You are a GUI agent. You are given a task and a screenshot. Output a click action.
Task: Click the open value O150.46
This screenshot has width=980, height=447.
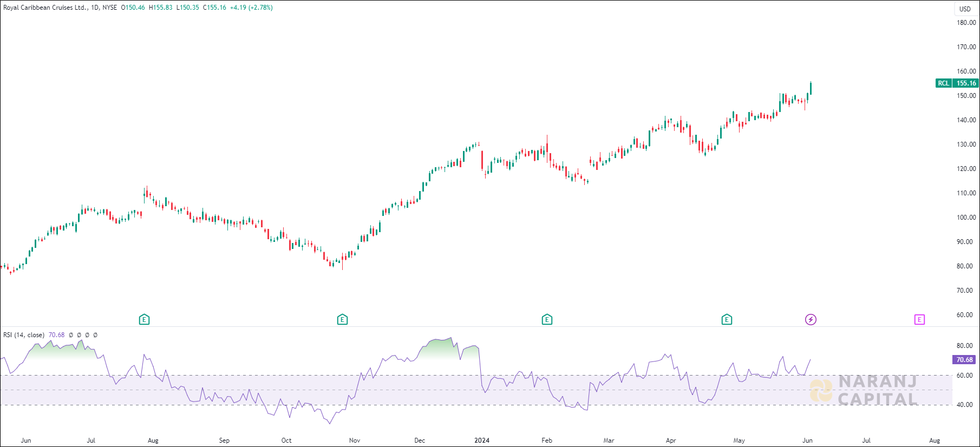coord(133,8)
